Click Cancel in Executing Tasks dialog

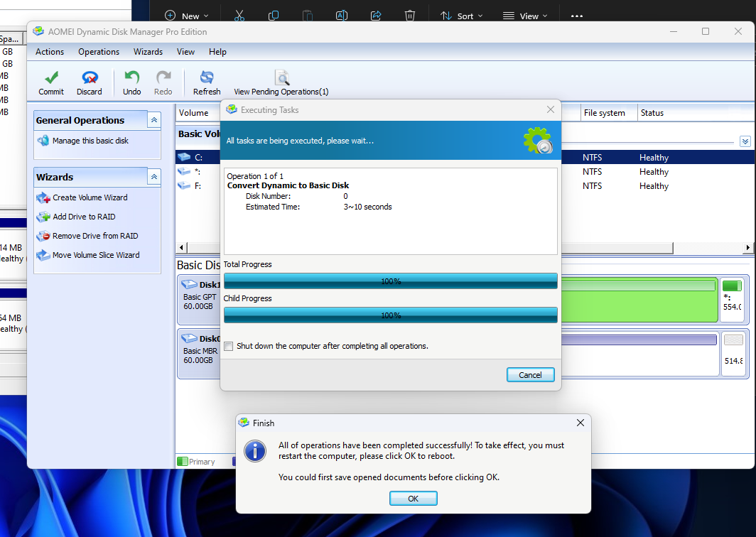(530, 374)
